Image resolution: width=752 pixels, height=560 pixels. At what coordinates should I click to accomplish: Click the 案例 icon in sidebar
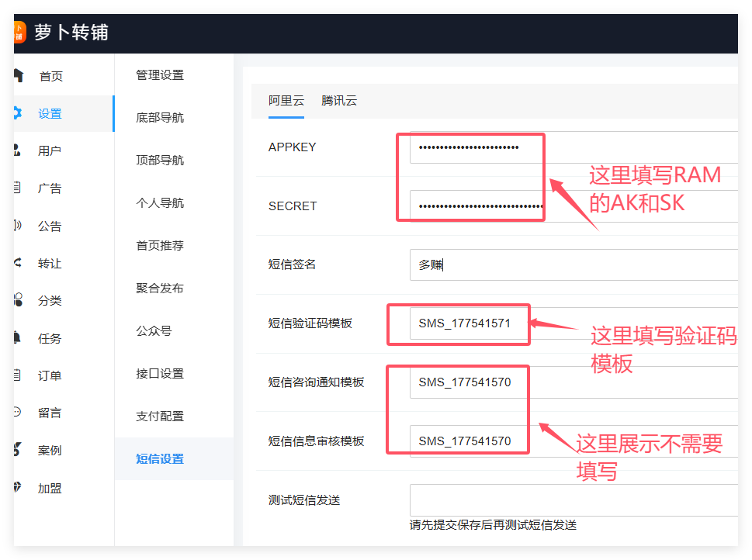[x=18, y=450]
